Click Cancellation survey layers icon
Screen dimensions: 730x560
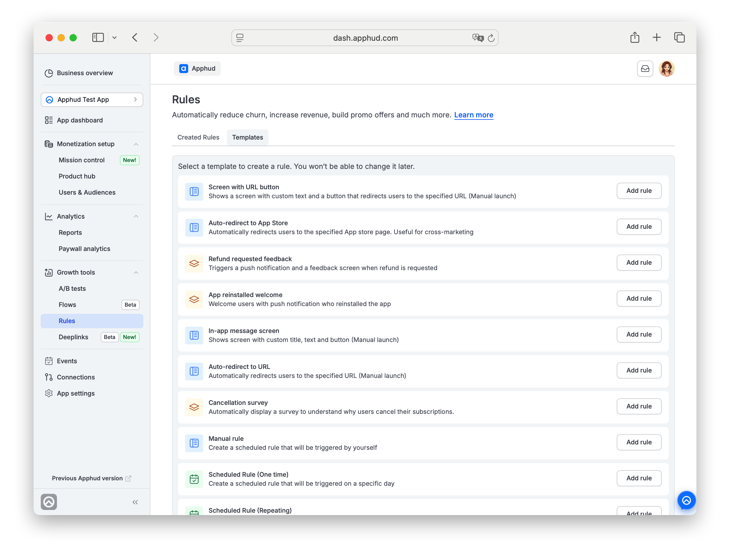point(194,407)
